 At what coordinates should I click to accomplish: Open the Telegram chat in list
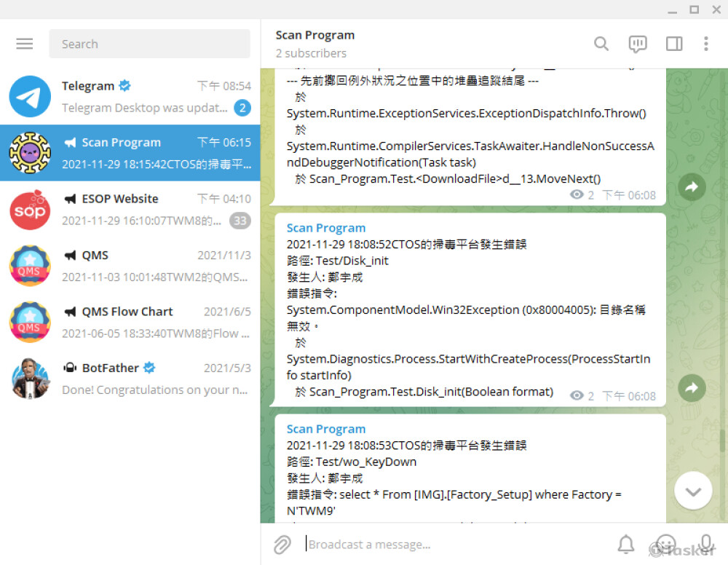pos(131,96)
